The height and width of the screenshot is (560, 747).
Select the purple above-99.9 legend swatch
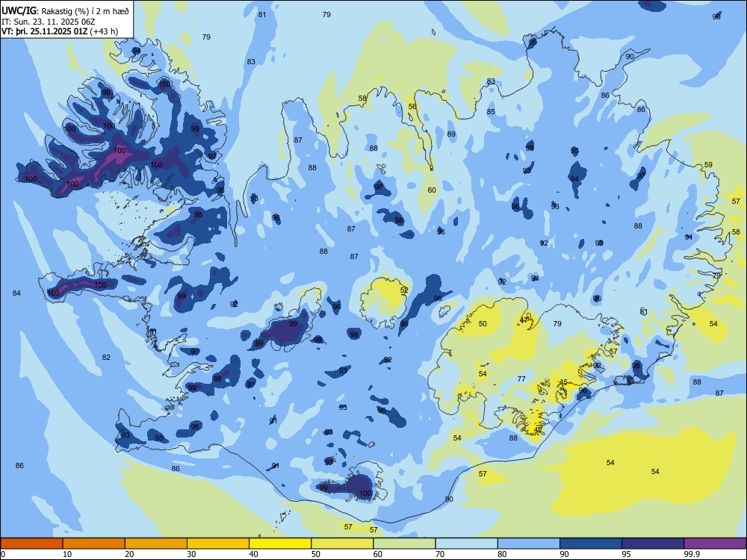(x=715, y=544)
